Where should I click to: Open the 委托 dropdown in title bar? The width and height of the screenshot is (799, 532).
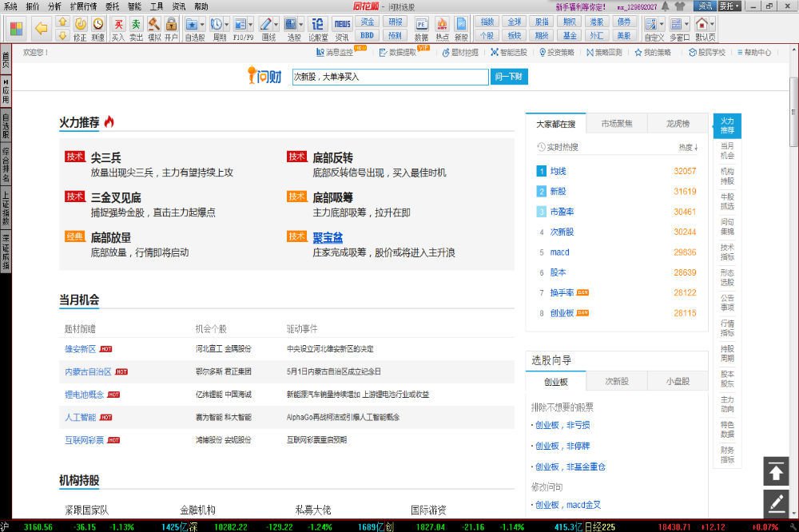click(x=729, y=6)
